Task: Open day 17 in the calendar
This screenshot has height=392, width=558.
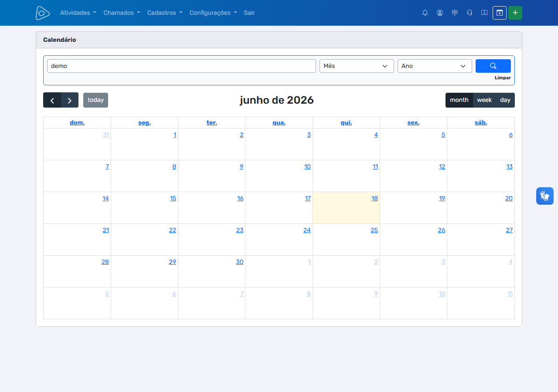Action: tap(308, 199)
